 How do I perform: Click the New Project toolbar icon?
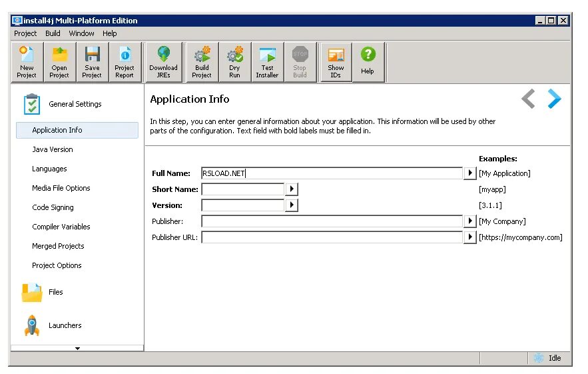(x=27, y=63)
